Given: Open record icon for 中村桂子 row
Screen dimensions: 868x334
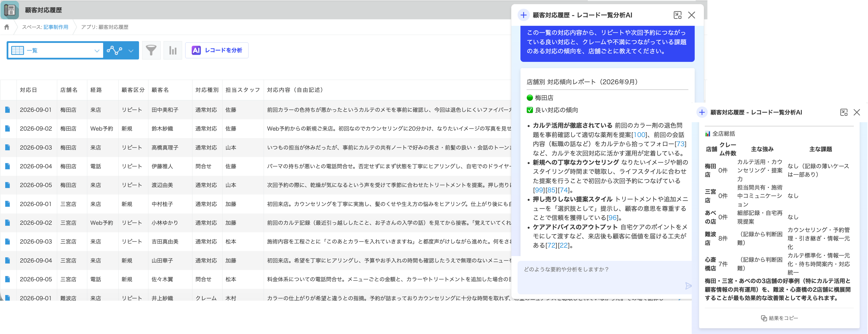Looking at the screenshot, I should (x=7, y=204).
